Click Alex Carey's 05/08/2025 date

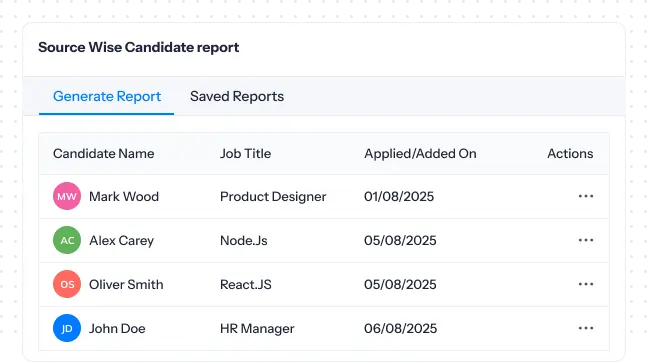point(400,241)
